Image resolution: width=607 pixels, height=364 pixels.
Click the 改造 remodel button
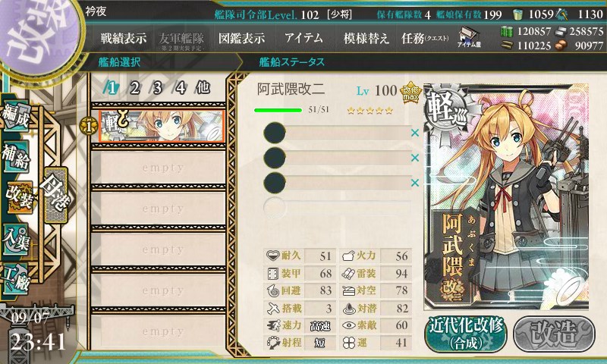point(554,334)
